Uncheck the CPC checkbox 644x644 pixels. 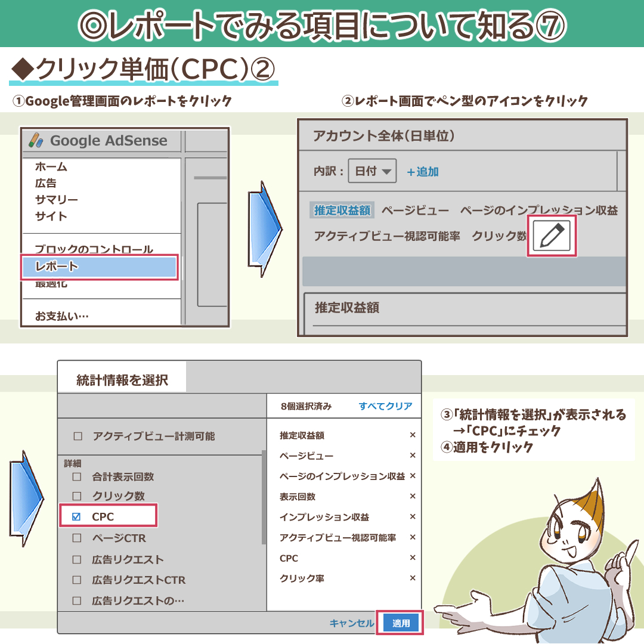click(x=76, y=517)
